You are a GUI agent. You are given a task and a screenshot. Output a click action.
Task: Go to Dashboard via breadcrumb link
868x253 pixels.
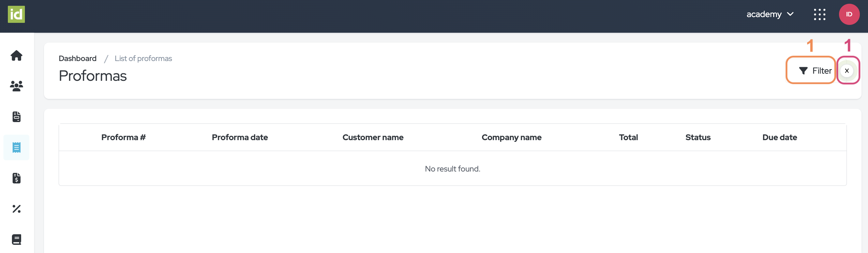[x=77, y=58]
